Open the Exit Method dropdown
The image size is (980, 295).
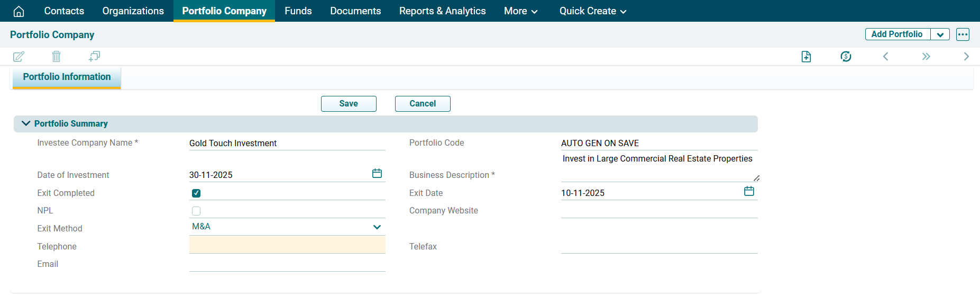[377, 227]
